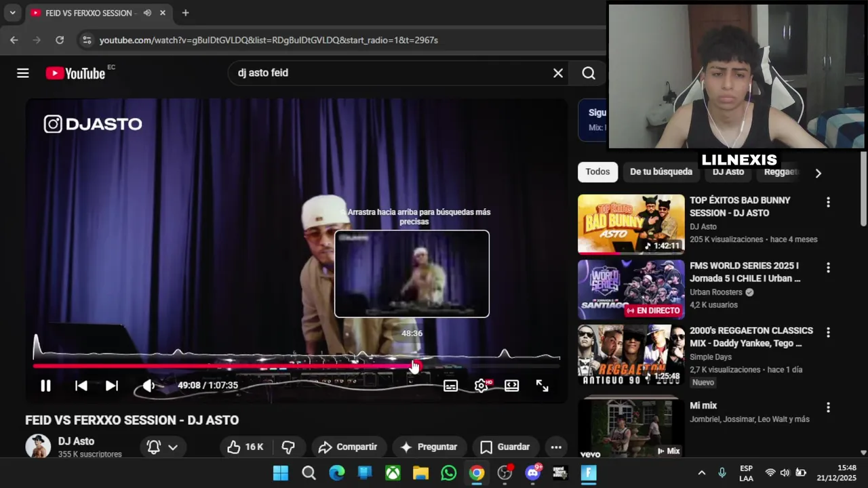Skip to the next video

[112, 386]
